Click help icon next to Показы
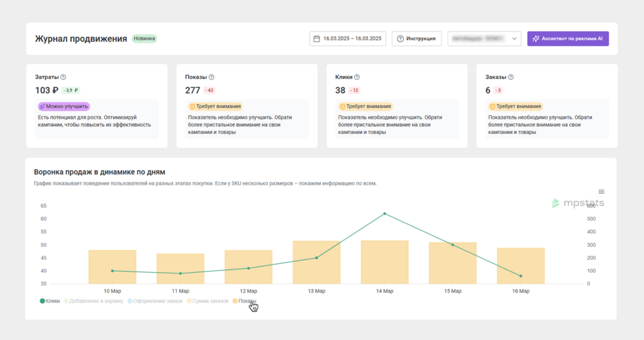 (211, 77)
